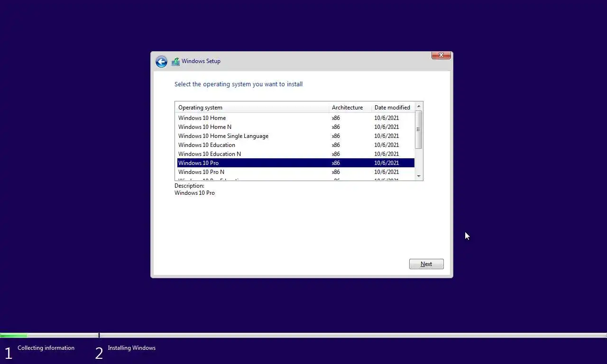Click the date cell in Windows 10 Education N row
The height and width of the screenshot is (364, 607).
[386, 154]
